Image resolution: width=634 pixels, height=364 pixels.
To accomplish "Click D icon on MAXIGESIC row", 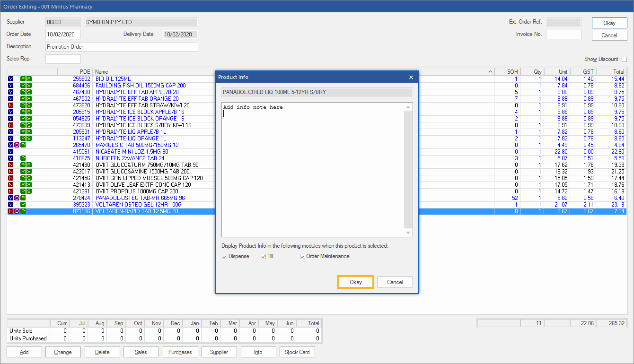I will click(17, 145).
